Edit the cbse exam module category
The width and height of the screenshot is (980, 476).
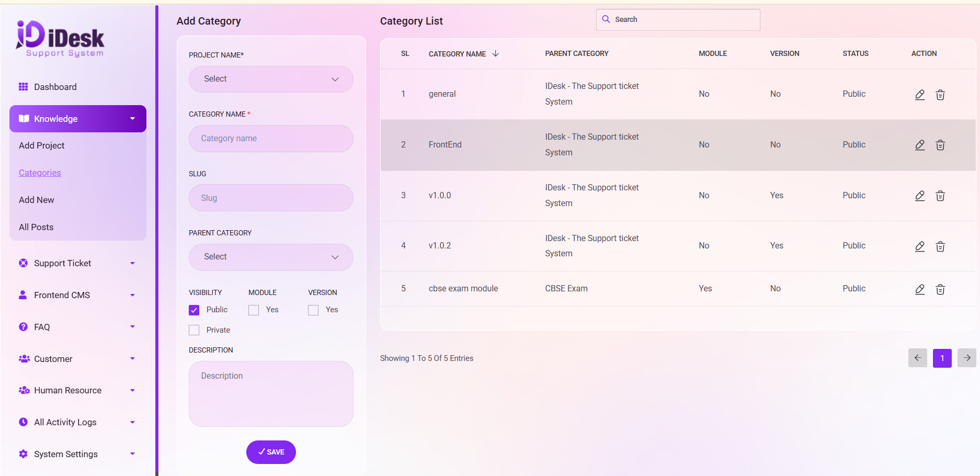pyautogui.click(x=919, y=289)
